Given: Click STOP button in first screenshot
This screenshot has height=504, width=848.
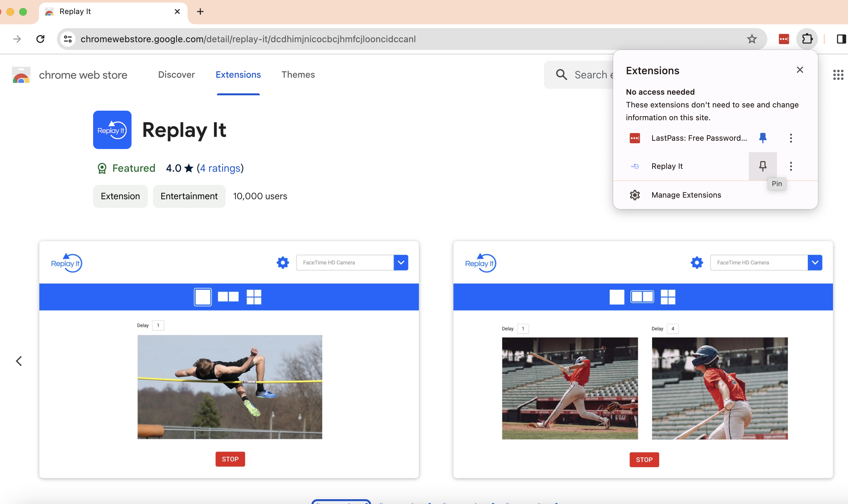Looking at the screenshot, I should point(230,459).
